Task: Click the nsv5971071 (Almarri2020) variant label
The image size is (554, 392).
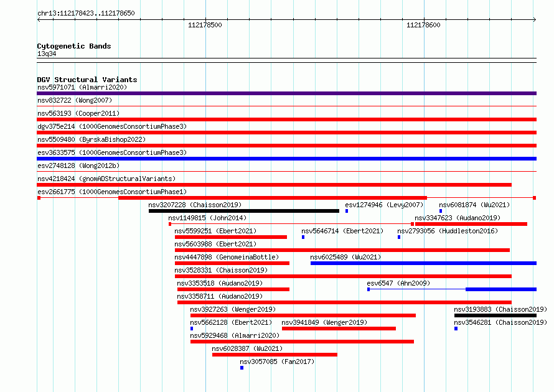Action: pos(82,87)
